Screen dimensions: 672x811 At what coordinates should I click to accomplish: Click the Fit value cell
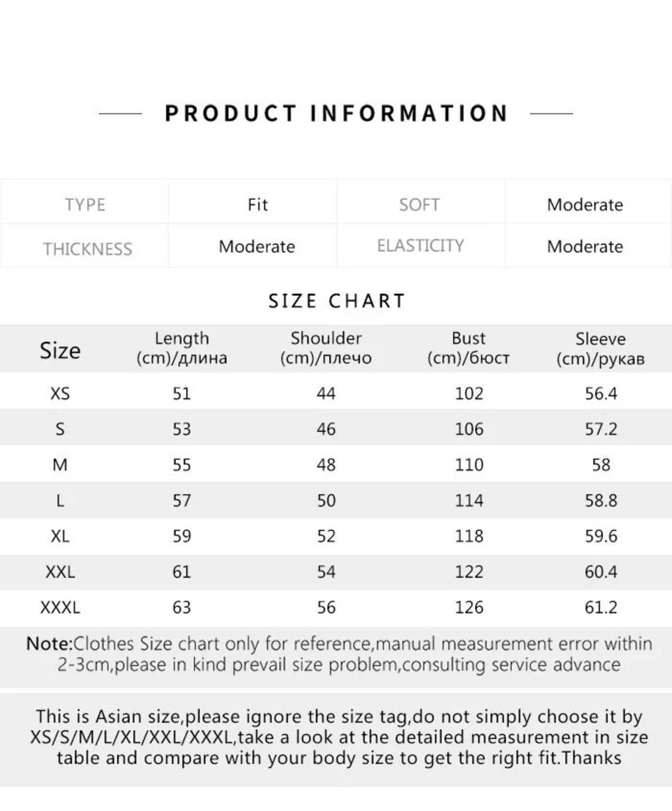[257, 204]
